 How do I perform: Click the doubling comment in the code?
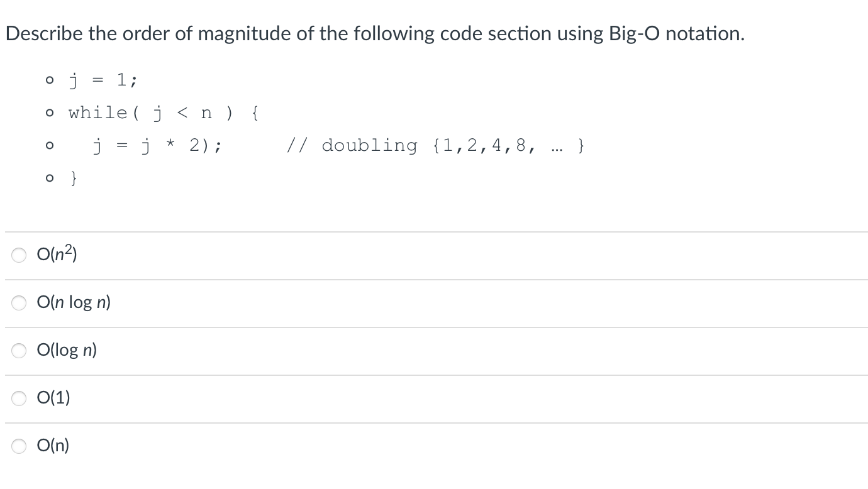point(434,145)
